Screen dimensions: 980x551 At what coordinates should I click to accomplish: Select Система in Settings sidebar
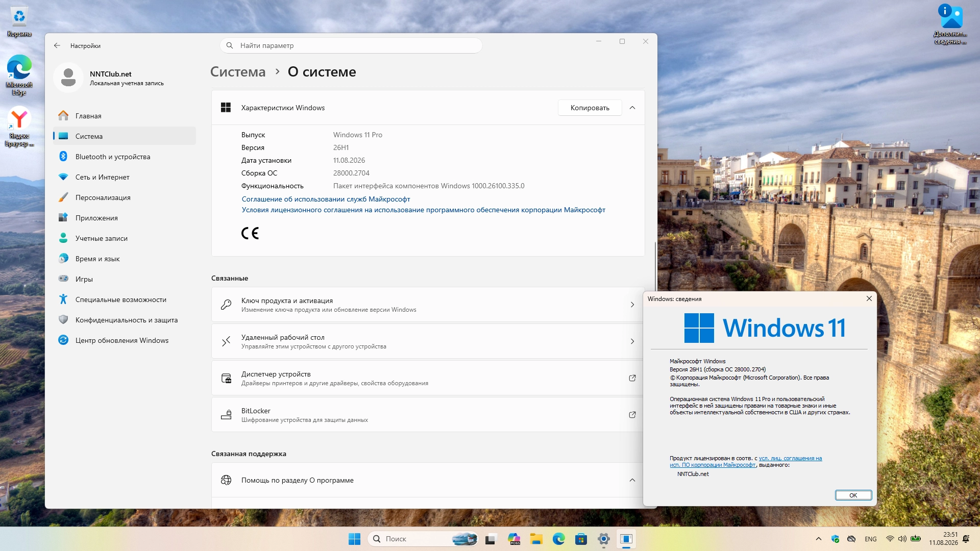click(x=124, y=136)
